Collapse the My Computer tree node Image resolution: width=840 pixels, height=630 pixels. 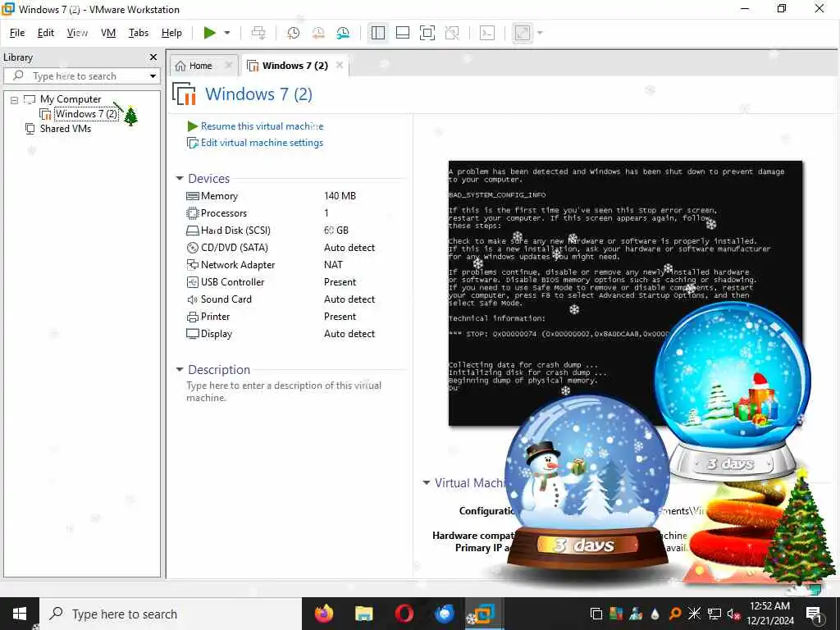(x=15, y=99)
